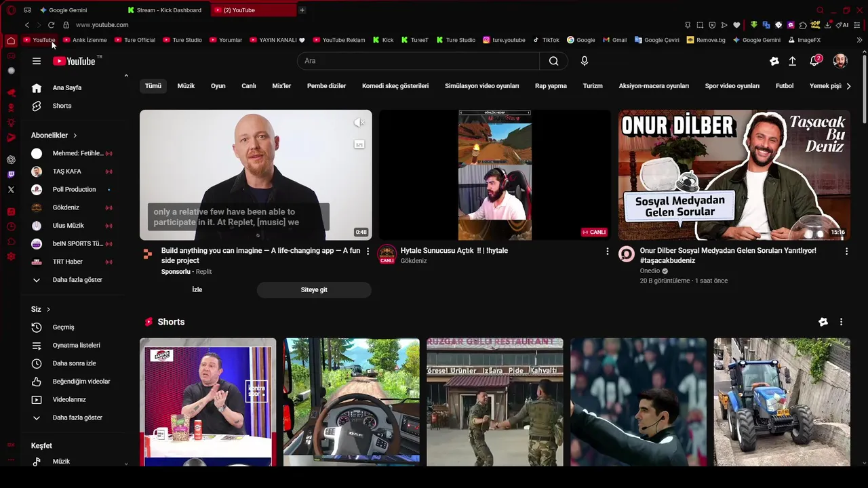Open options menu for Replit ad
The width and height of the screenshot is (868, 488).
368,251
